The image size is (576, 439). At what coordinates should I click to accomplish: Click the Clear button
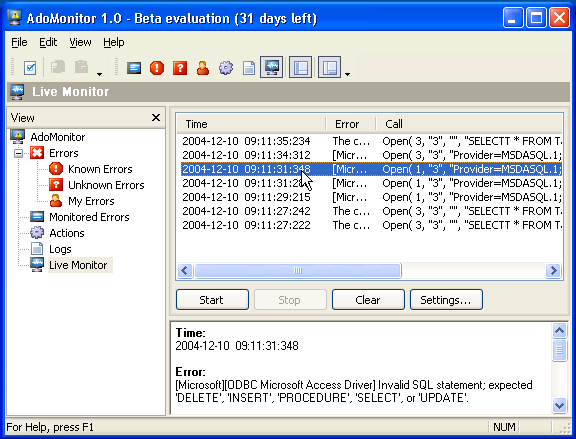[x=368, y=300]
